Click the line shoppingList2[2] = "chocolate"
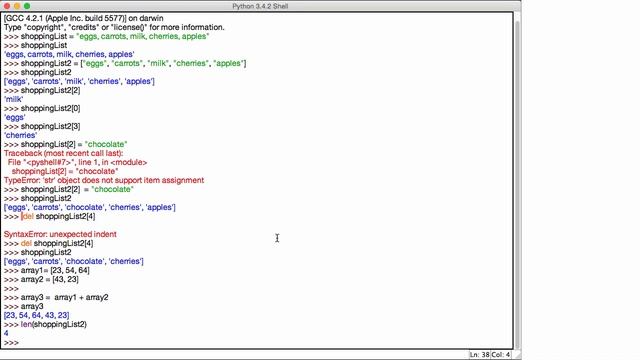This screenshot has width=640, height=360. (x=69, y=189)
